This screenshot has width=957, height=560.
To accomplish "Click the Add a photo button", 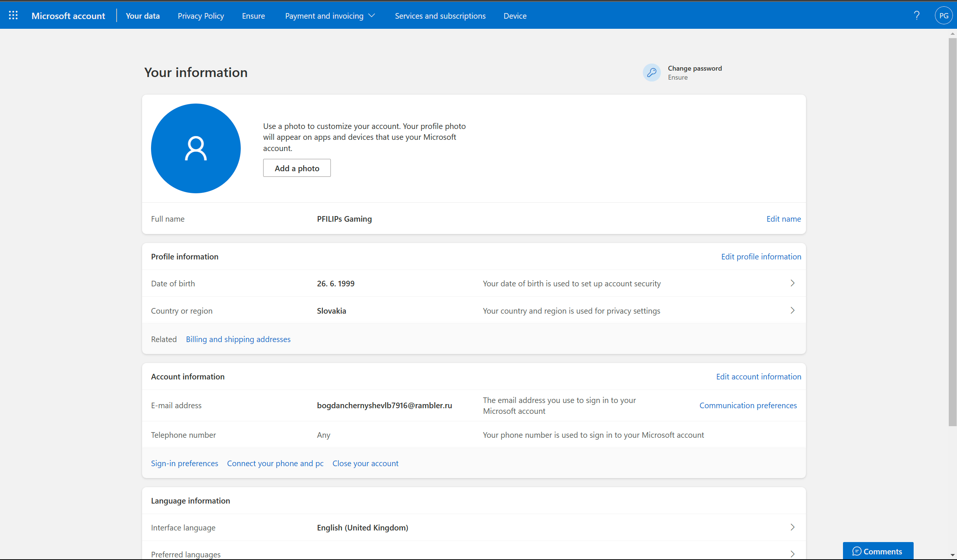I will [x=297, y=168].
